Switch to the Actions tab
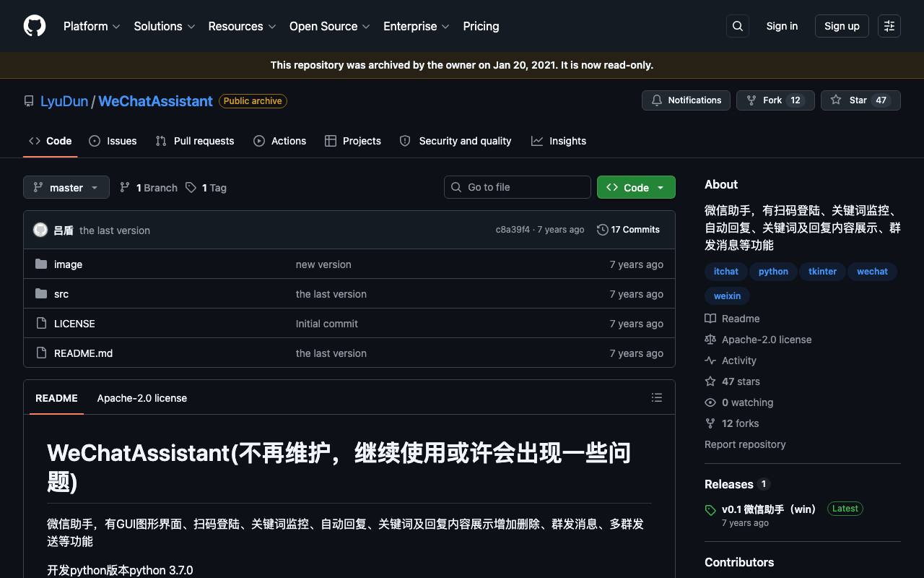Viewport: 924px width, 578px height. 280,141
